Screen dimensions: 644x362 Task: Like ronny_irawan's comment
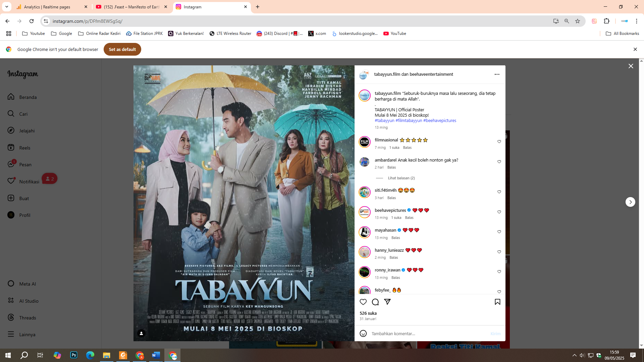tap(499, 272)
